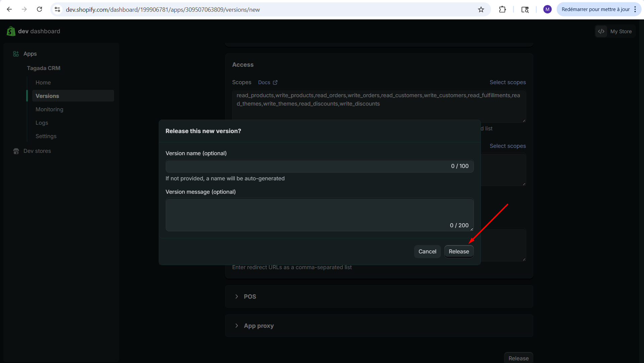Open the browser extensions puzzle icon

[x=502, y=9]
